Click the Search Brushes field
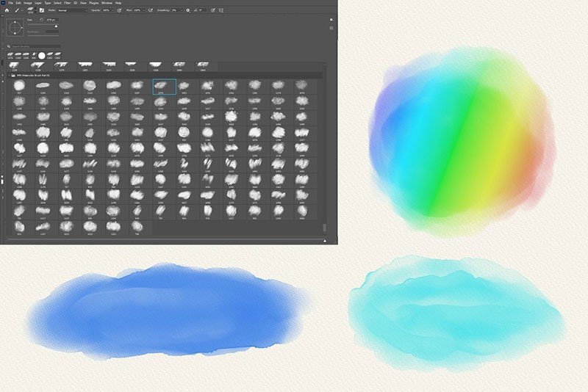This screenshot has width=588, height=392. (36, 46)
